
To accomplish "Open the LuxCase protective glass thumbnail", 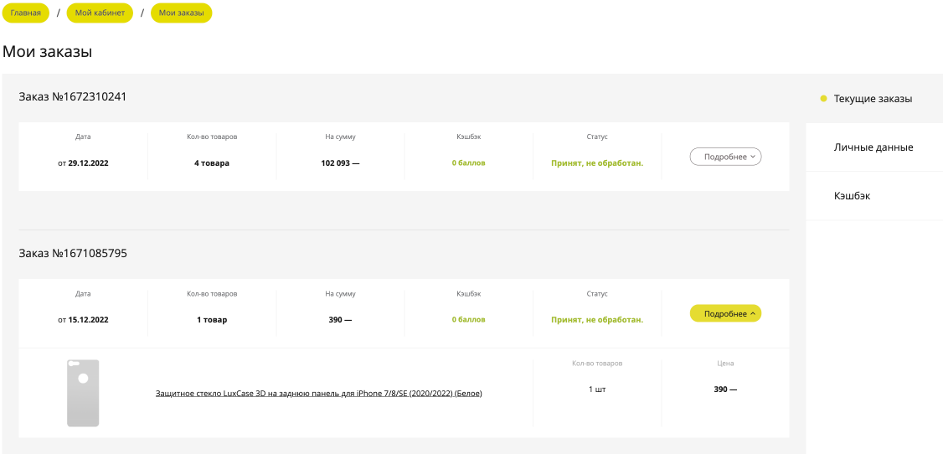I will [83, 393].
